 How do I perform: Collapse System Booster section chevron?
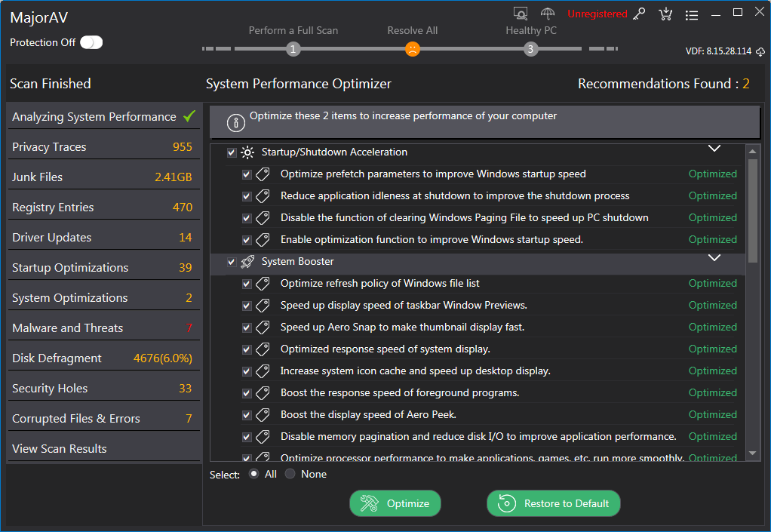pyautogui.click(x=714, y=257)
